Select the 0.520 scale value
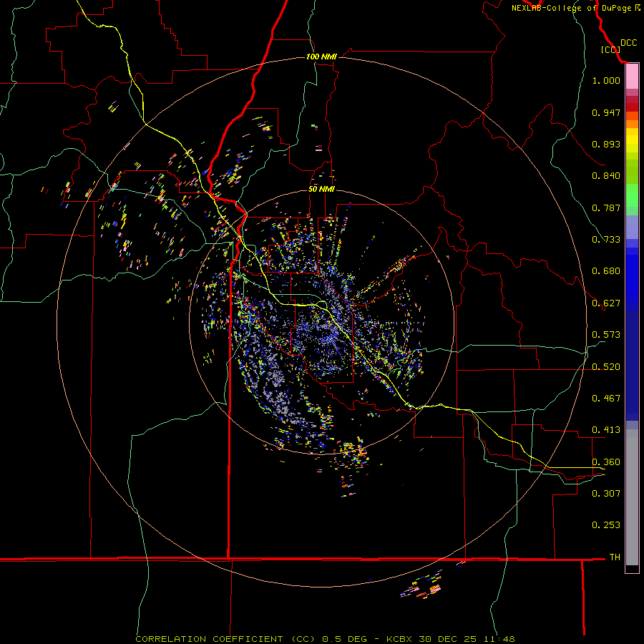 click(606, 367)
